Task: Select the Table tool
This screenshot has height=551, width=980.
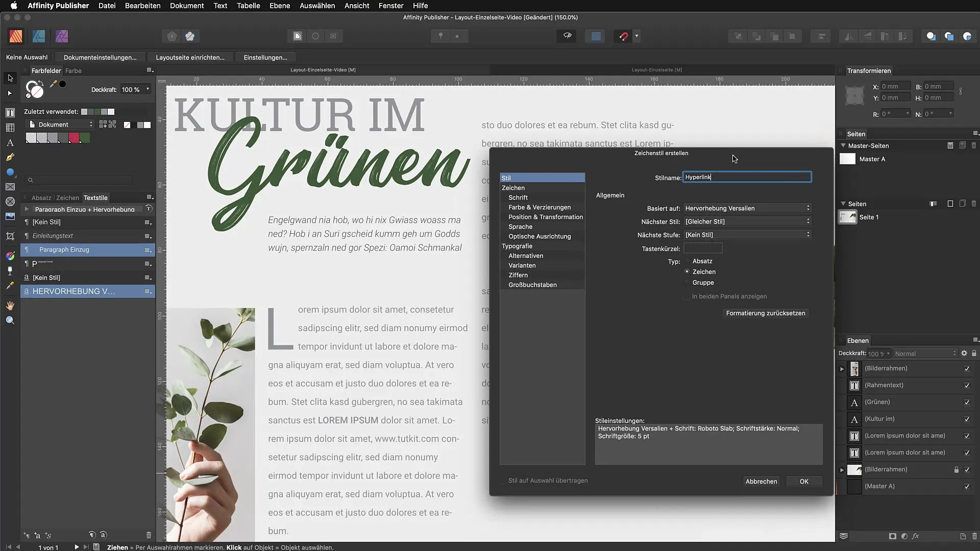Action: point(10,128)
